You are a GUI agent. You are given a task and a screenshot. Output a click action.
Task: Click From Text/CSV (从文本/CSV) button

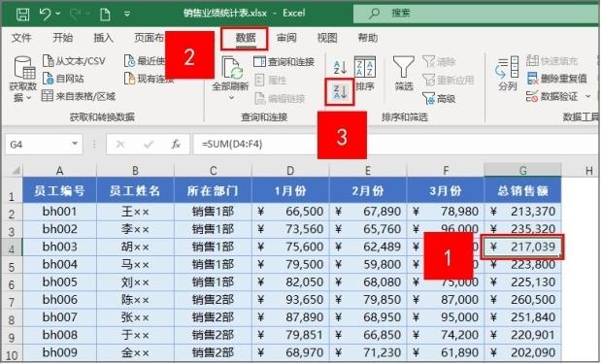click(x=74, y=61)
